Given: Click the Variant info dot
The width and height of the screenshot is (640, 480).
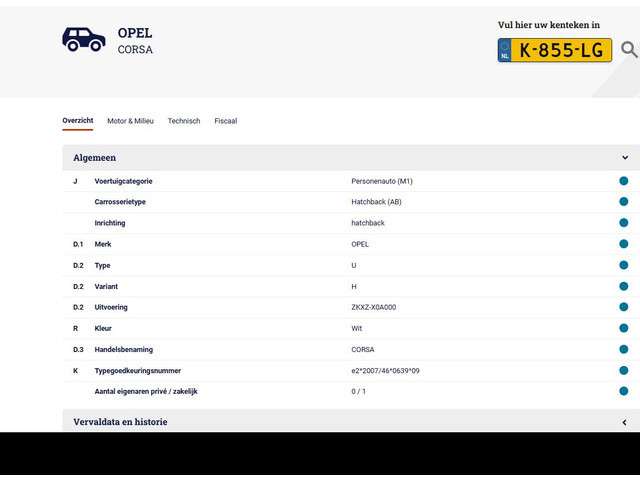Looking at the screenshot, I should (623, 286).
